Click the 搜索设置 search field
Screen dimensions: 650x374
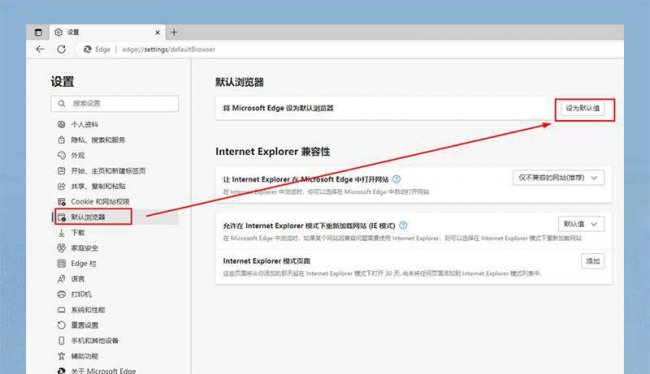click(x=115, y=103)
